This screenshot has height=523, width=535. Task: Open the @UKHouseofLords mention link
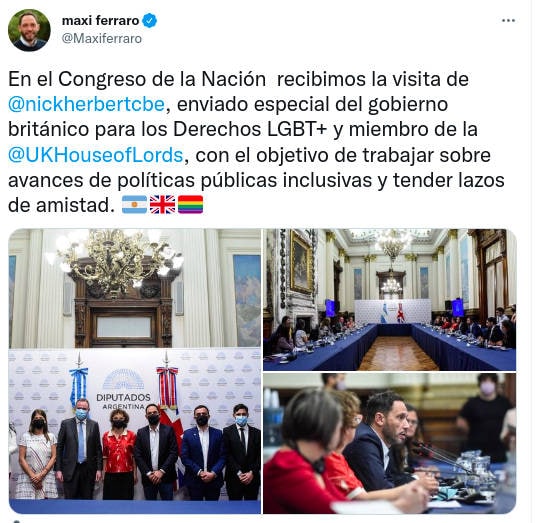tap(96, 155)
